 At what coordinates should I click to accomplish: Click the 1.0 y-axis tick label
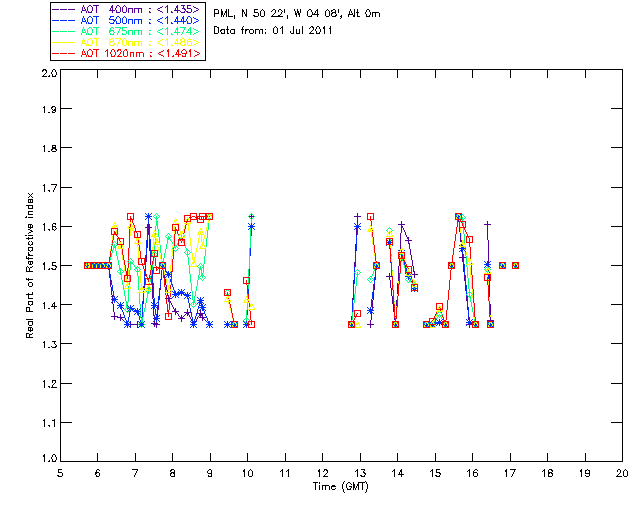pos(49,458)
